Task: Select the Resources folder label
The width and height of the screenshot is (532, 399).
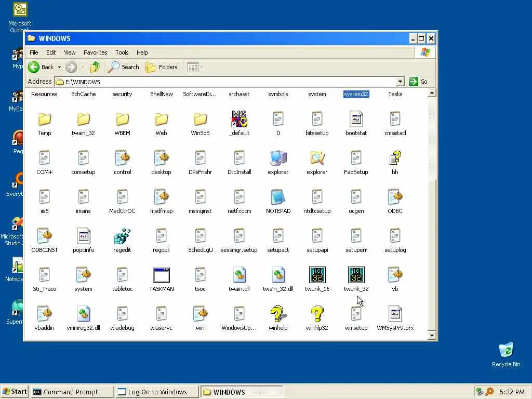Action: point(44,94)
